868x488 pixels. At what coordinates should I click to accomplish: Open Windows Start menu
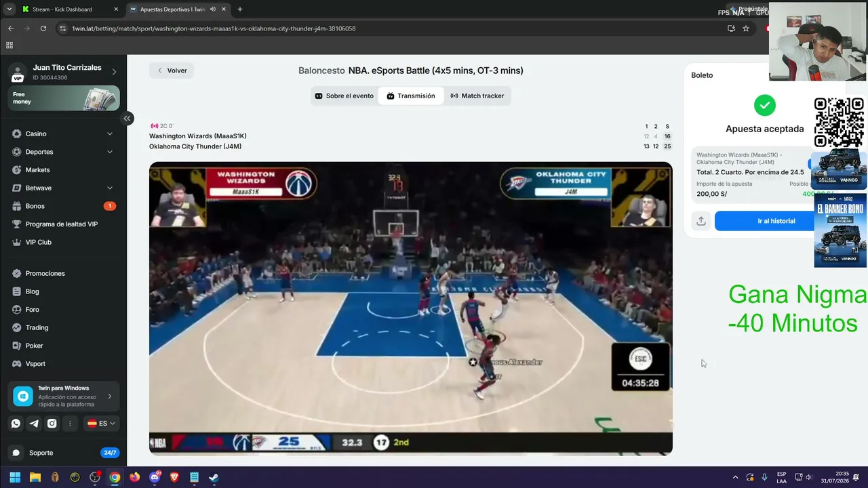(x=15, y=477)
